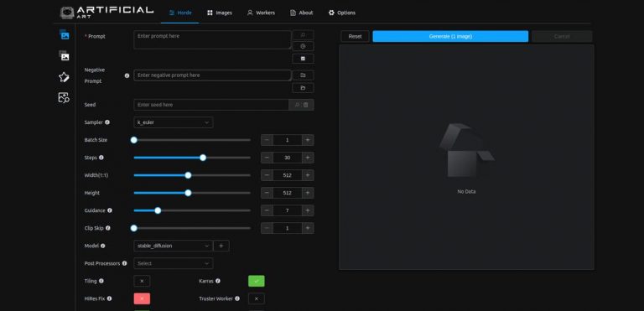Image resolution: width=644 pixels, height=311 pixels.
Task: Enable the Trusted Worker toggle
Action: [257, 298]
